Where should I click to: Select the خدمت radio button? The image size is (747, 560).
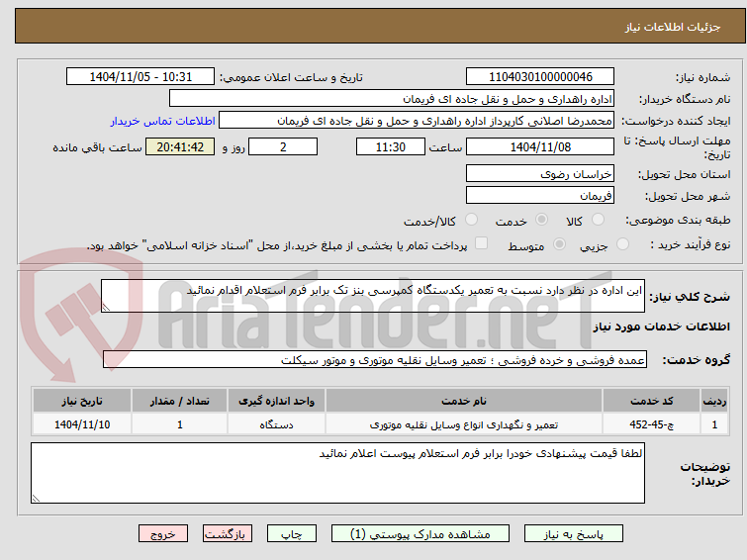click(x=541, y=220)
